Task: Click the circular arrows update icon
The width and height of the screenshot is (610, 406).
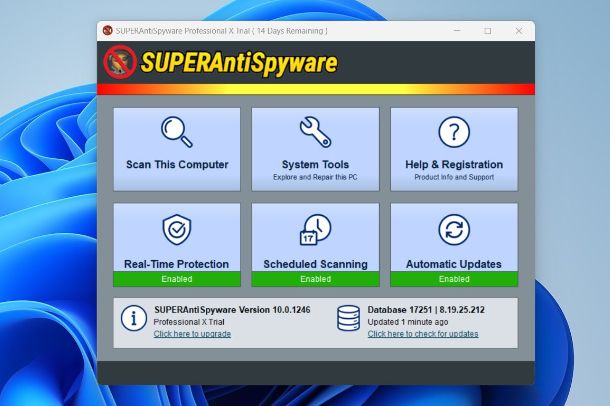Action: (x=454, y=230)
